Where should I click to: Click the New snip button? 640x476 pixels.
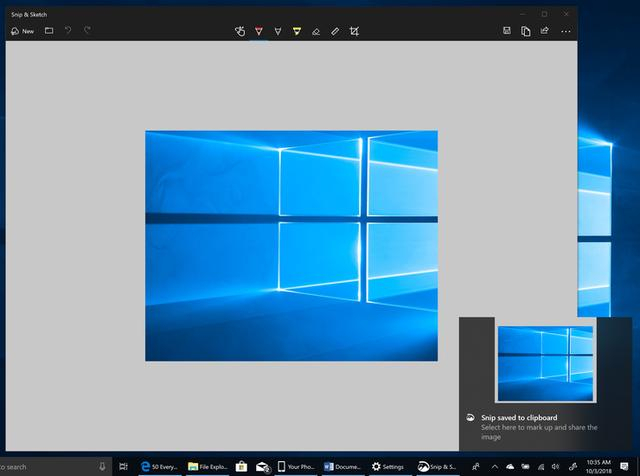pyautogui.click(x=22, y=31)
